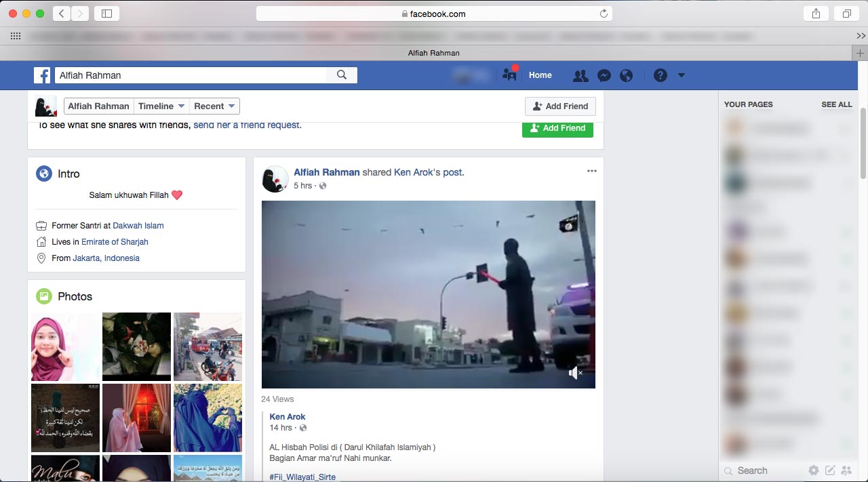Viewport: 868px width, 482px height.
Task: Click the page vertical scrollbar
Action: click(863, 142)
